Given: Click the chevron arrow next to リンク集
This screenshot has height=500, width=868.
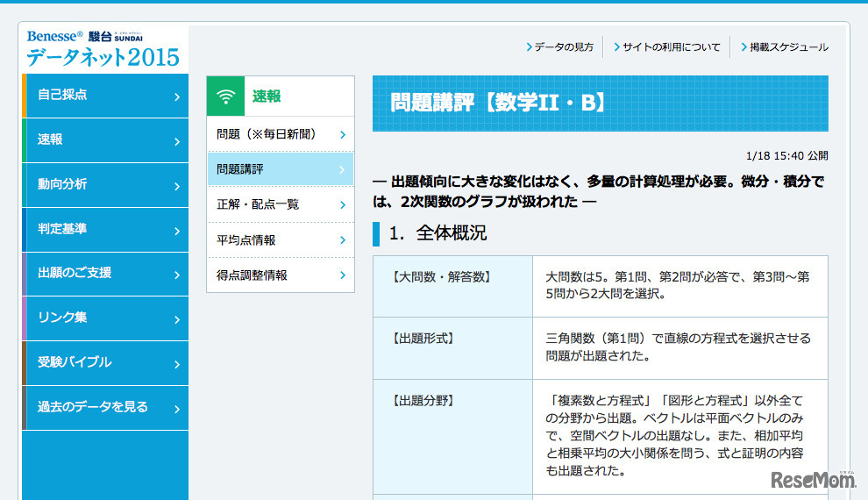Looking at the screenshot, I should pyautogui.click(x=177, y=320).
